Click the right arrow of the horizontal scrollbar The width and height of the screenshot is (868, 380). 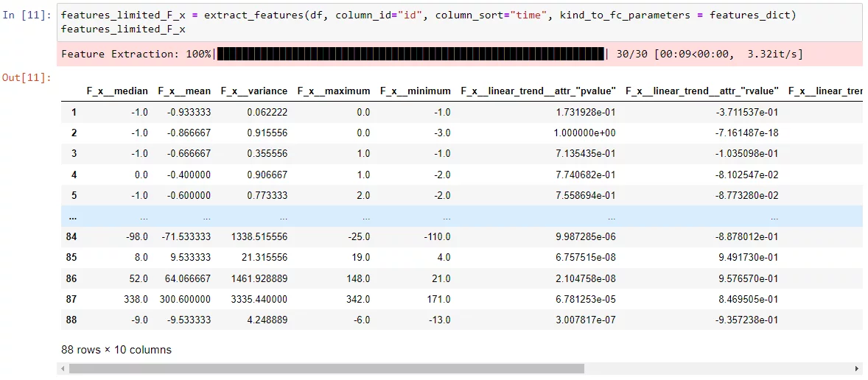858,368
